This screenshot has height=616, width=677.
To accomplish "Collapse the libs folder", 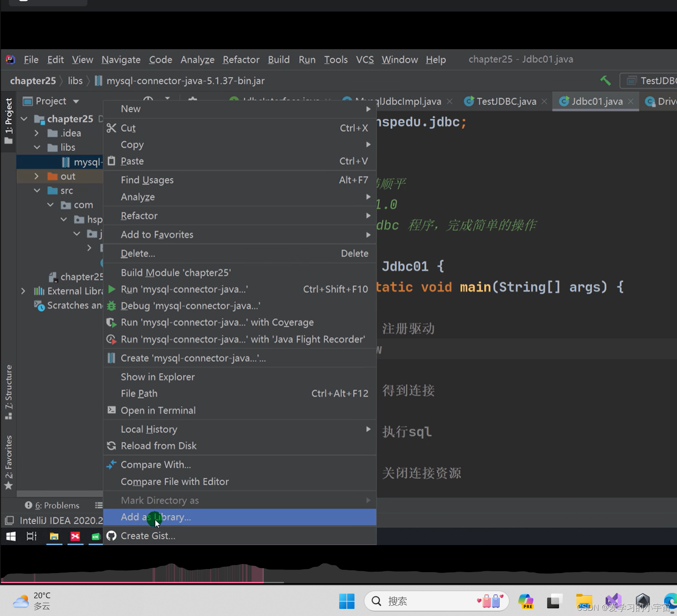I will point(37,147).
